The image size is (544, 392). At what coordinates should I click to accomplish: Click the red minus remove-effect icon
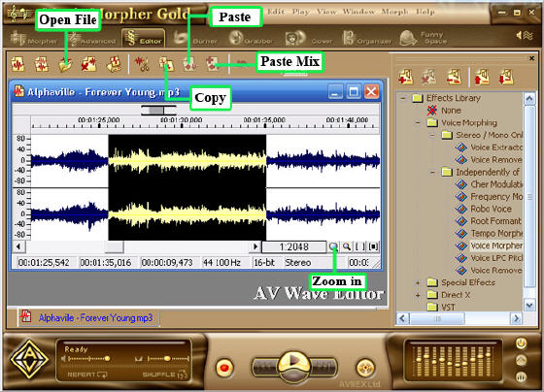tap(454, 77)
